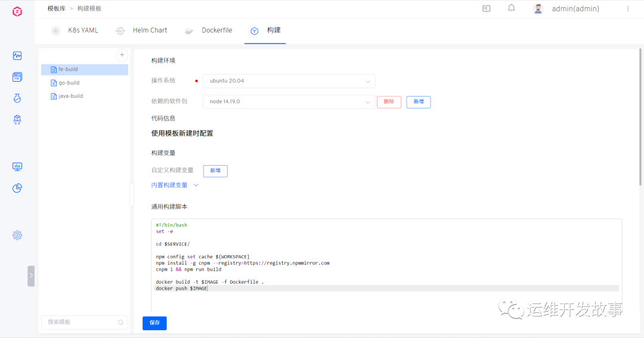
Task: Open the delivery package sidebar icon
Action: click(x=17, y=119)
